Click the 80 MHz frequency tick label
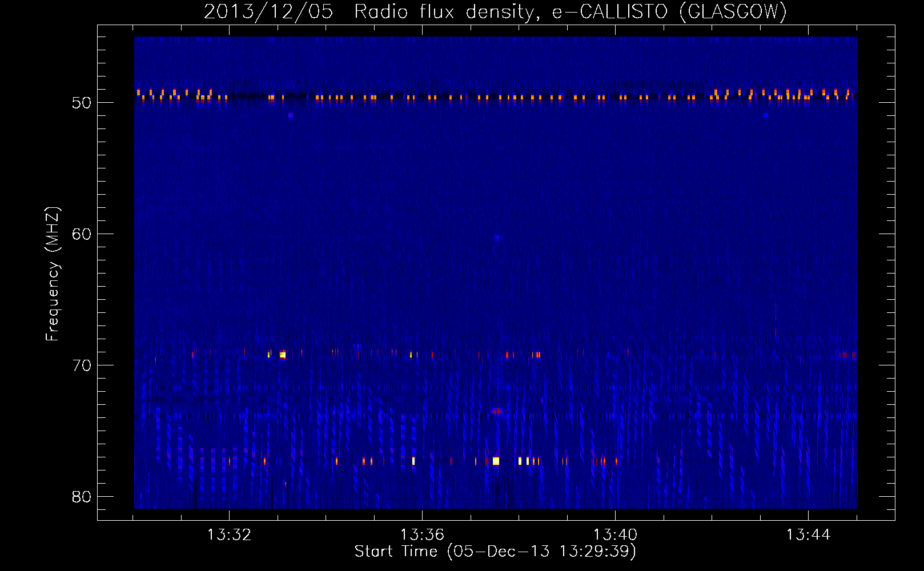Image resolution: width=924 pixels, height=571 pixels. click(82, 497)
